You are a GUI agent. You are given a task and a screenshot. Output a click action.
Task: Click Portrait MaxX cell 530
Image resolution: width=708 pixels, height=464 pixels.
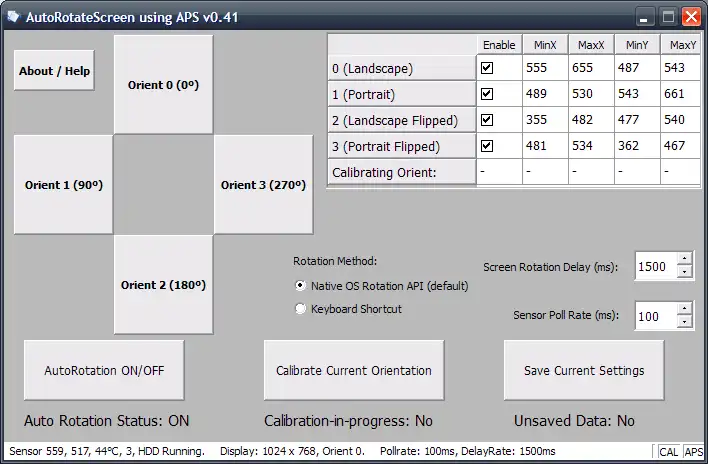(x=591, y=94)
